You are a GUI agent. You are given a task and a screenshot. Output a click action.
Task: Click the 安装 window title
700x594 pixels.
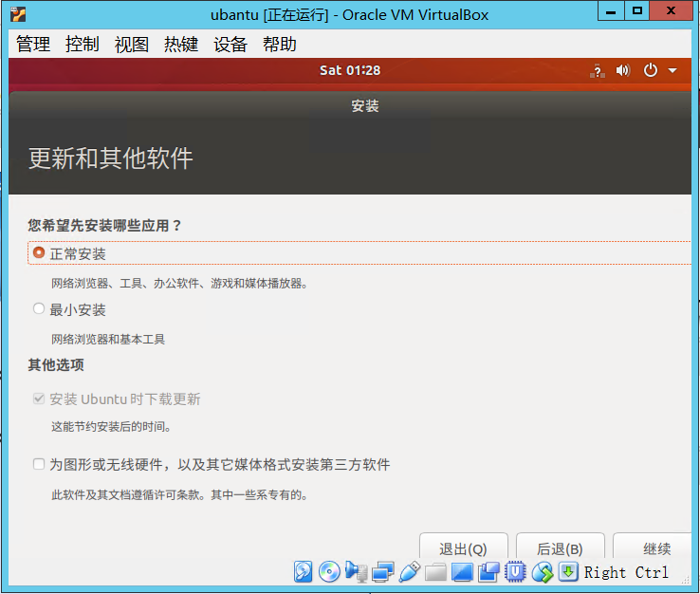[365, 106]
